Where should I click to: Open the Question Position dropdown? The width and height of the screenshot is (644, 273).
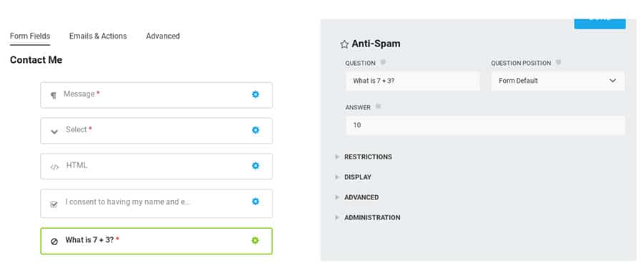(x=557, y=81)
